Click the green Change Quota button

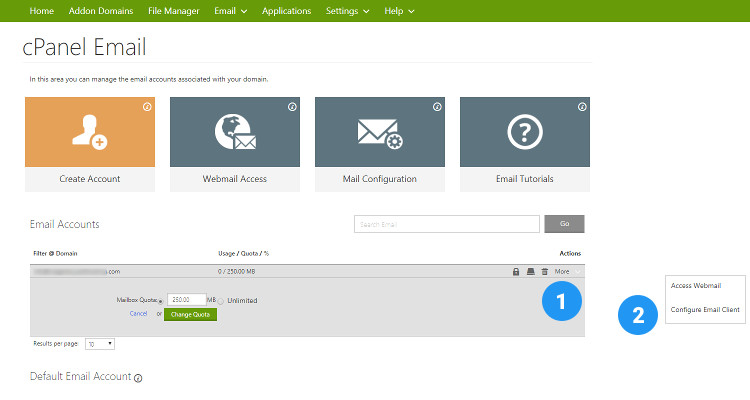190,314
